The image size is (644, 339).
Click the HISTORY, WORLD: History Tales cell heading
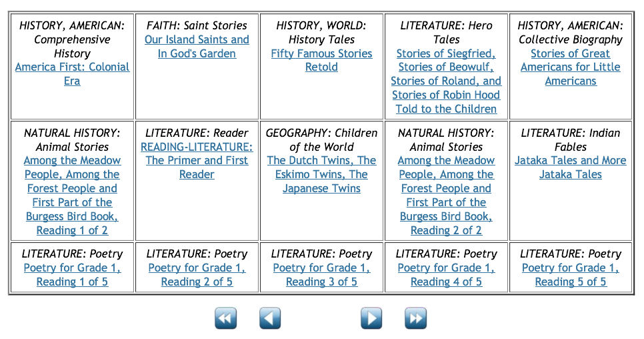pos(321,33)
